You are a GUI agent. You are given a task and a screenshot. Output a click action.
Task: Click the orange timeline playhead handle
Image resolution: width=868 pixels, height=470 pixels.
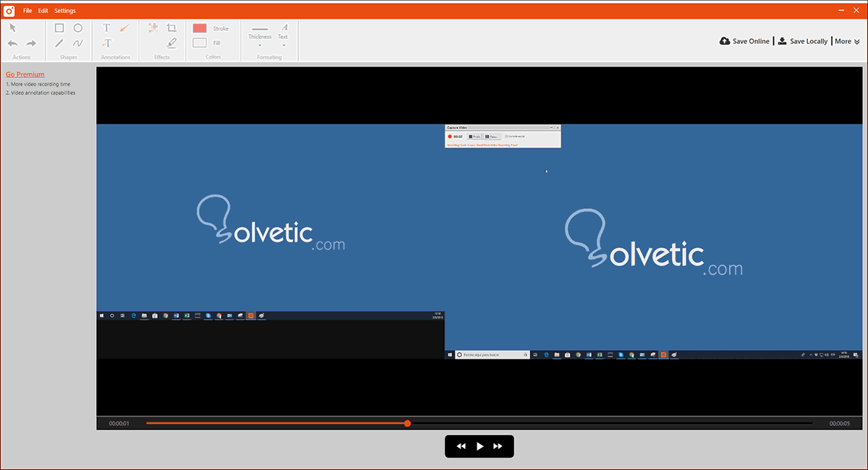407,423
